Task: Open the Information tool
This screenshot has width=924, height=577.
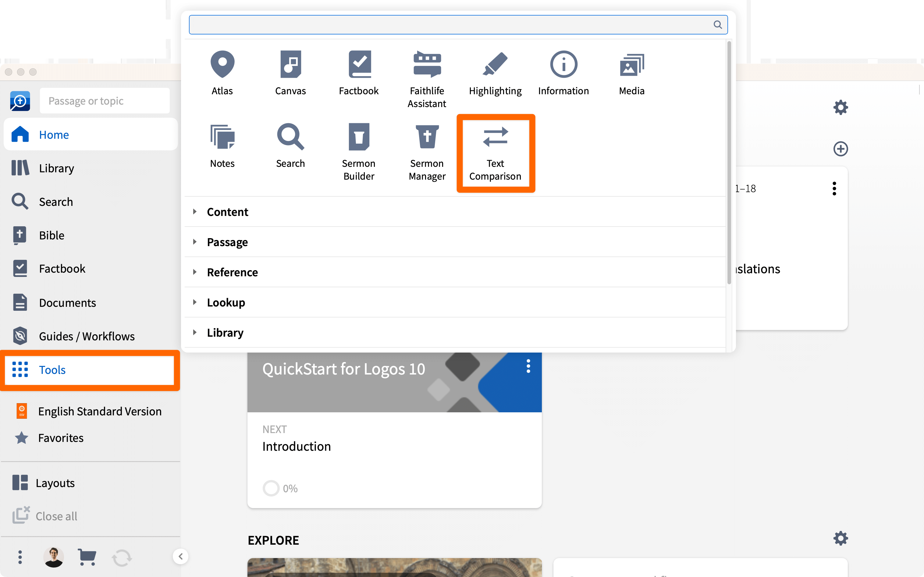Action: pyautogui.click(x=563, y=73)
